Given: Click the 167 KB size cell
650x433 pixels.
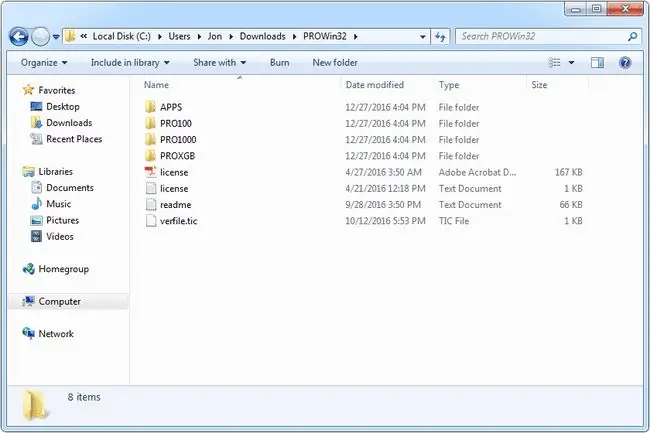Looking at the screenshot, I should pyautogui.click(x=568, y=172).
